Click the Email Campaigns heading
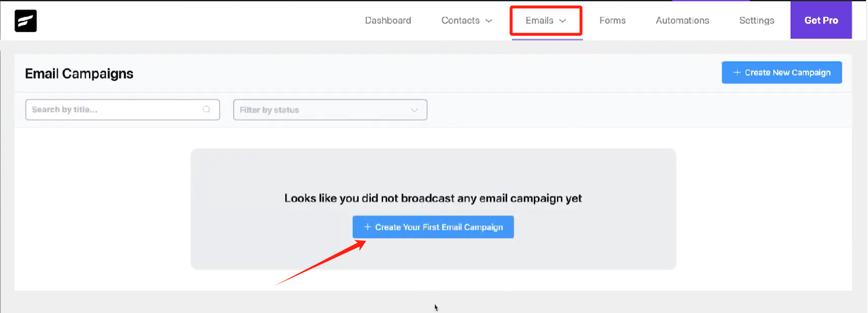This screenshot has height=313, width=868. click(x=79, y=74)
